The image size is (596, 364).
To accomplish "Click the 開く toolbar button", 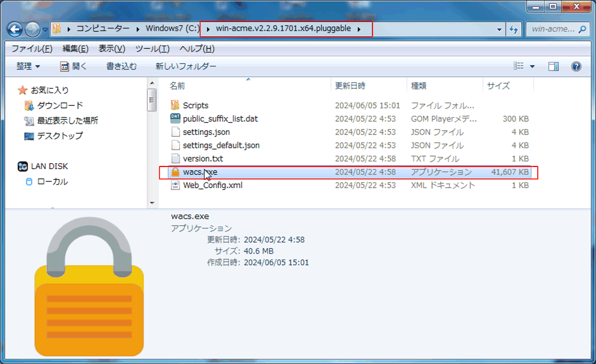I will [x=73, y=66].
